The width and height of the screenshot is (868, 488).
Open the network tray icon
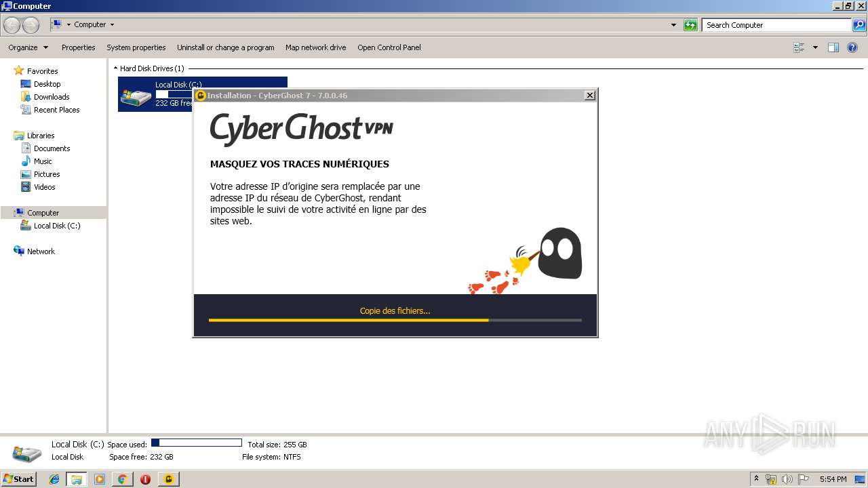pos(771,479)
